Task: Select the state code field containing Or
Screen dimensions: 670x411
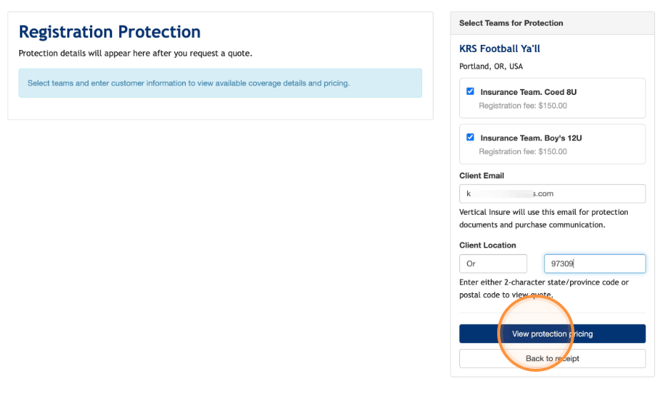Action: coord(493,264)
